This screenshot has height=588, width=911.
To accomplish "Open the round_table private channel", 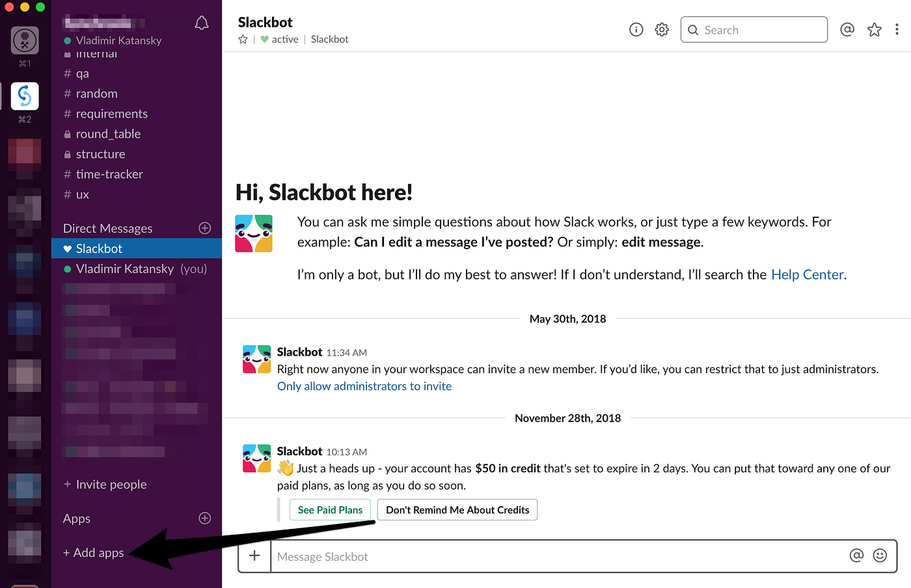I will pos(108,133).
